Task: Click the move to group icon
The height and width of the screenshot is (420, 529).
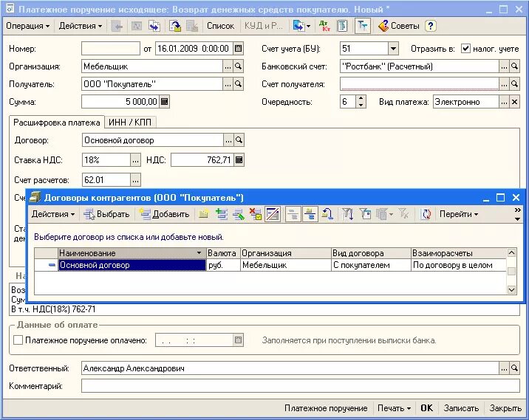Action: tap(327, 214)
